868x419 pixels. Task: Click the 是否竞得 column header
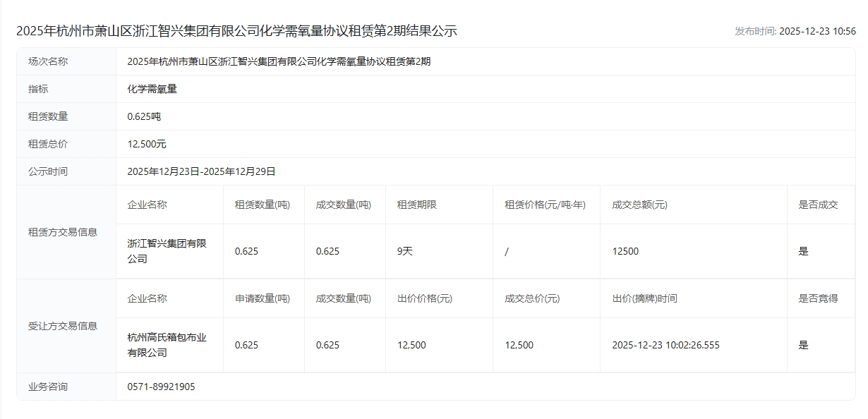point(818,298)
